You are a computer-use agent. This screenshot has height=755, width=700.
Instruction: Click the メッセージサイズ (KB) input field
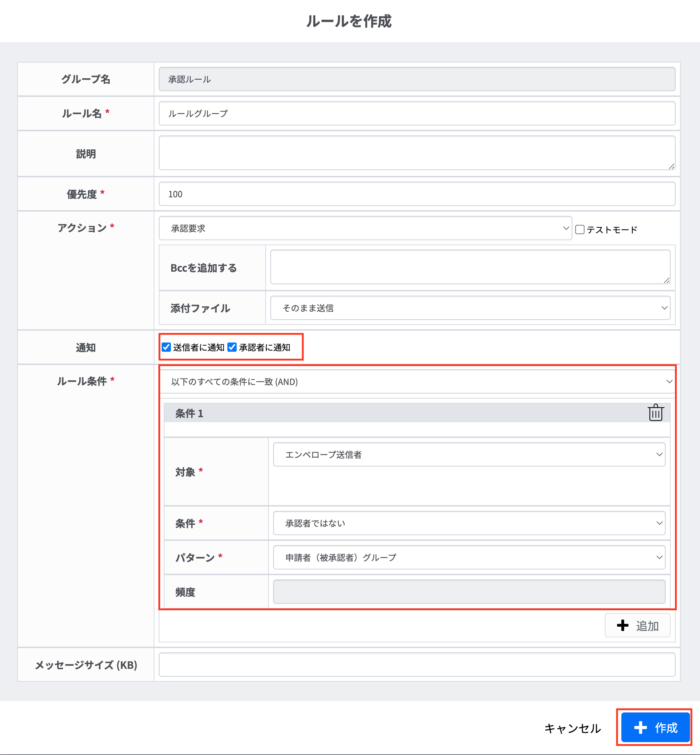pyautogui.click(x=417, y=665)
